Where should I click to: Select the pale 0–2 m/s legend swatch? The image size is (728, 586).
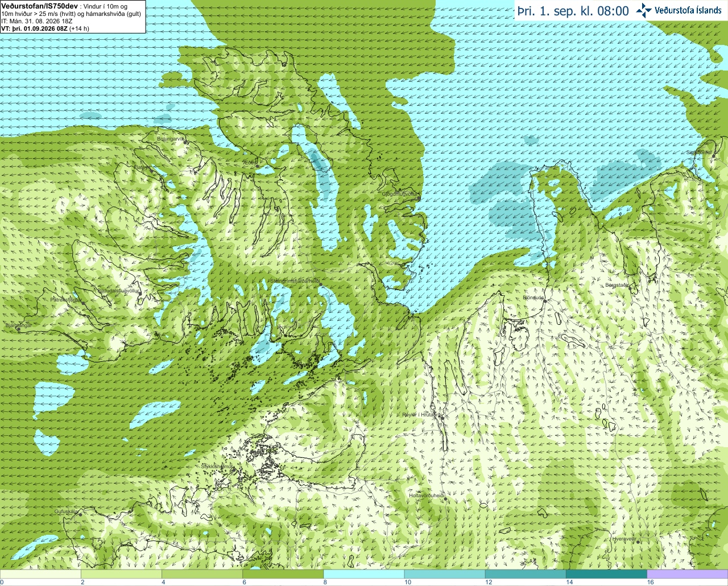(x=40, y=574)
